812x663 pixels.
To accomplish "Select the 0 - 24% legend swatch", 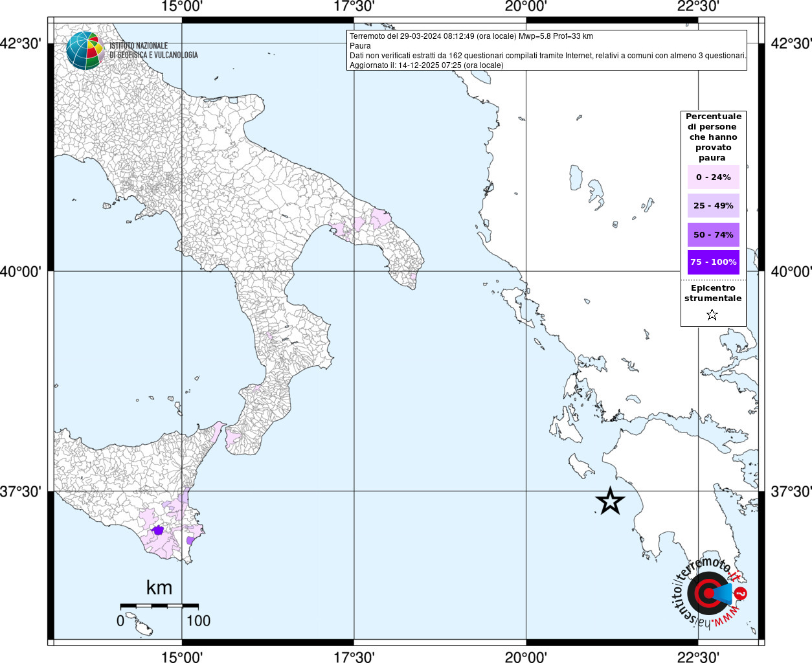I will coord(713,177).
